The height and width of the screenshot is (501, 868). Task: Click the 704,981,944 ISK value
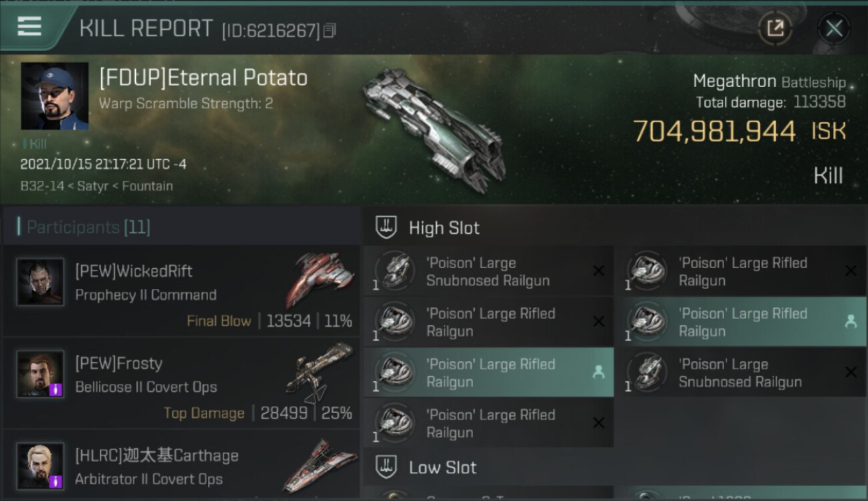pyautogui.click(x=714, y=132)
